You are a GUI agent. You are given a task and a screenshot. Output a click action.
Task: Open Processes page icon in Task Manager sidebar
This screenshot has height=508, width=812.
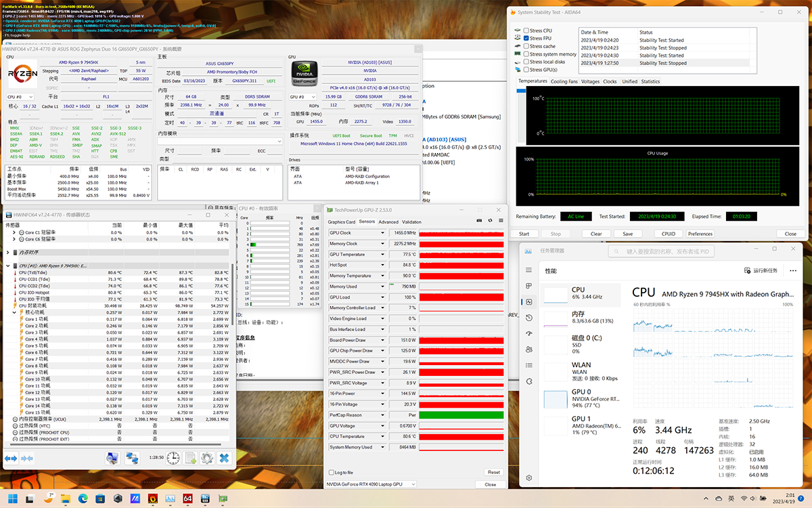coord(529,287)
